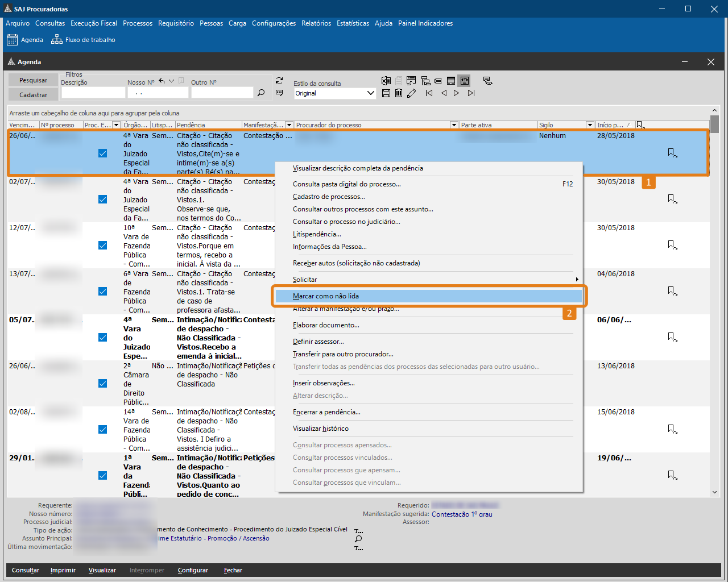Image resolution: width=728 pixels, height=582 pixels.
Task: Click the save query style icon
Action: (386, 93)
